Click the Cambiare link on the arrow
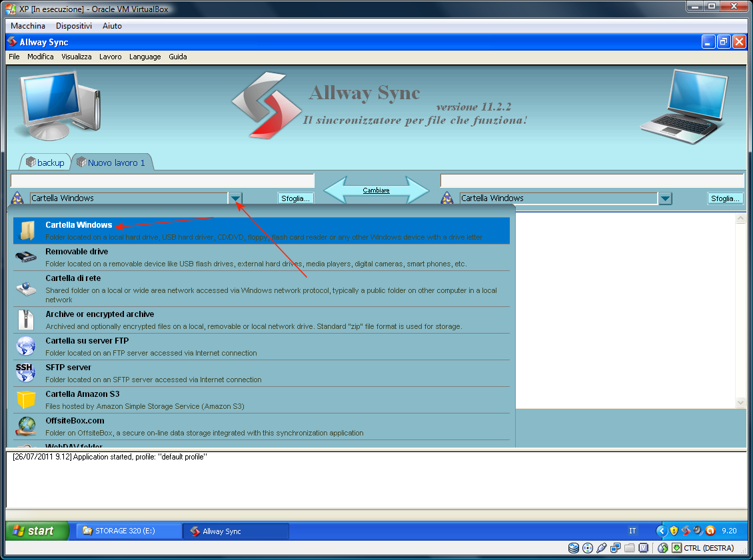Screen dimensions: 753x560 (x=376, y=190)
